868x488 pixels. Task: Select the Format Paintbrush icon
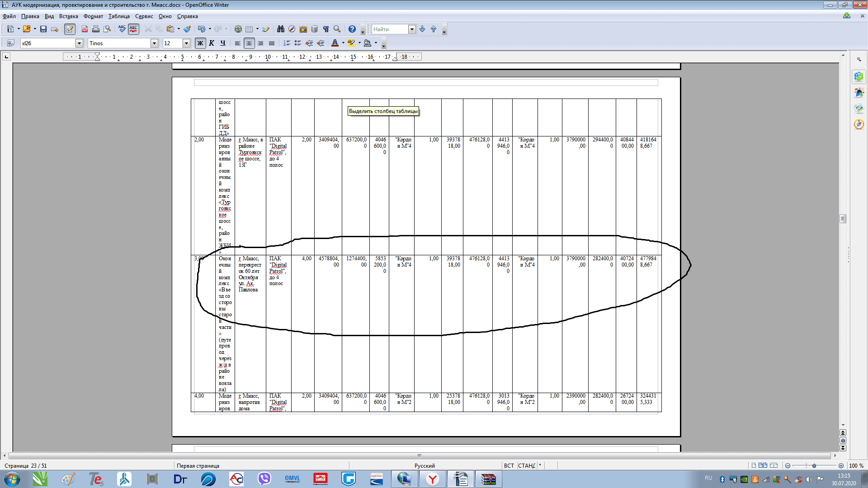click(187, 29)
